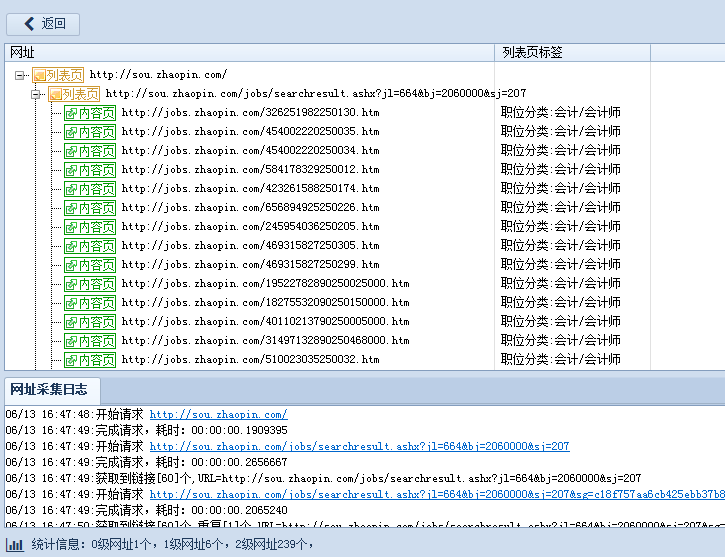The image size is (725, 557).
Task: Click log line 获取到链接[60]个 sj=207
Action: [323, 478]
